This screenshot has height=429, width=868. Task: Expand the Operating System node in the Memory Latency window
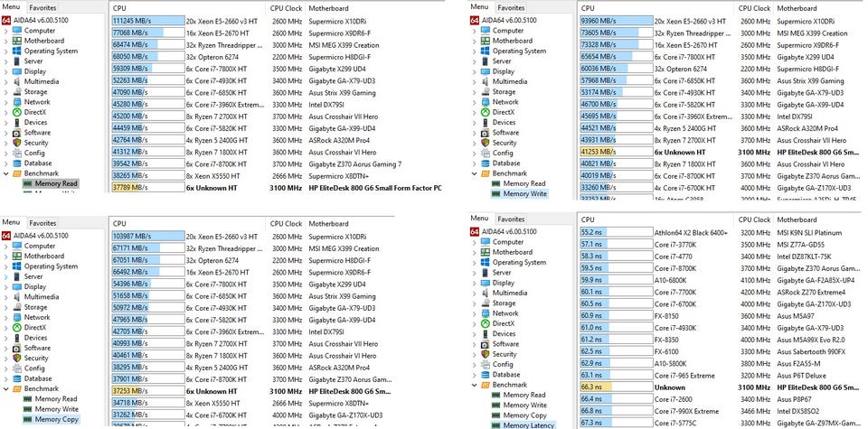[x=475, y=262]
